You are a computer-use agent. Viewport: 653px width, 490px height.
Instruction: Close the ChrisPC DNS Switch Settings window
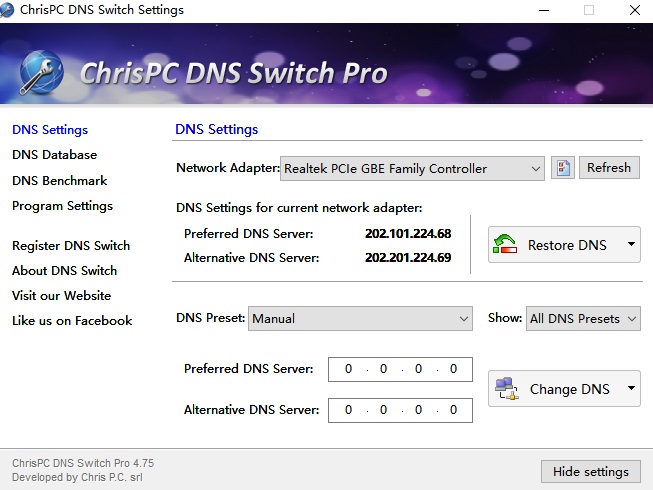pos(635,10)
